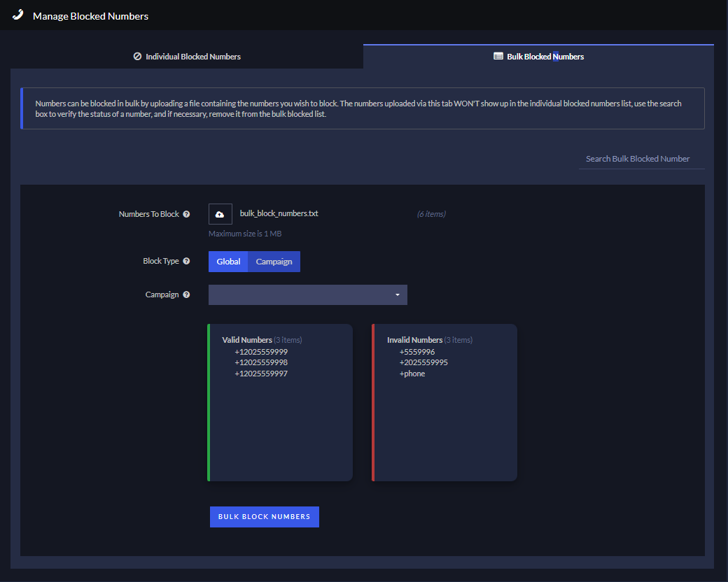Click valid number +12025559997

[x=261, y=374]
